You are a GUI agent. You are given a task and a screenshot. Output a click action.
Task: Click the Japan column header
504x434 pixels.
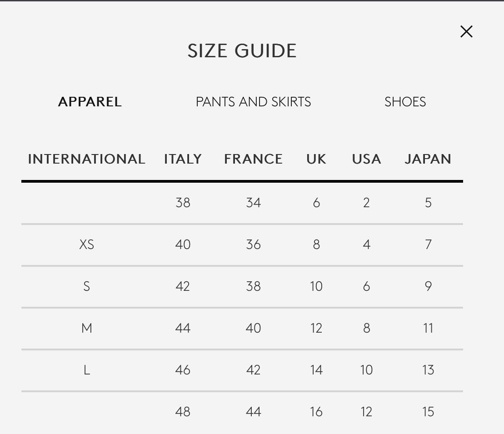click(x=428, y=159)
